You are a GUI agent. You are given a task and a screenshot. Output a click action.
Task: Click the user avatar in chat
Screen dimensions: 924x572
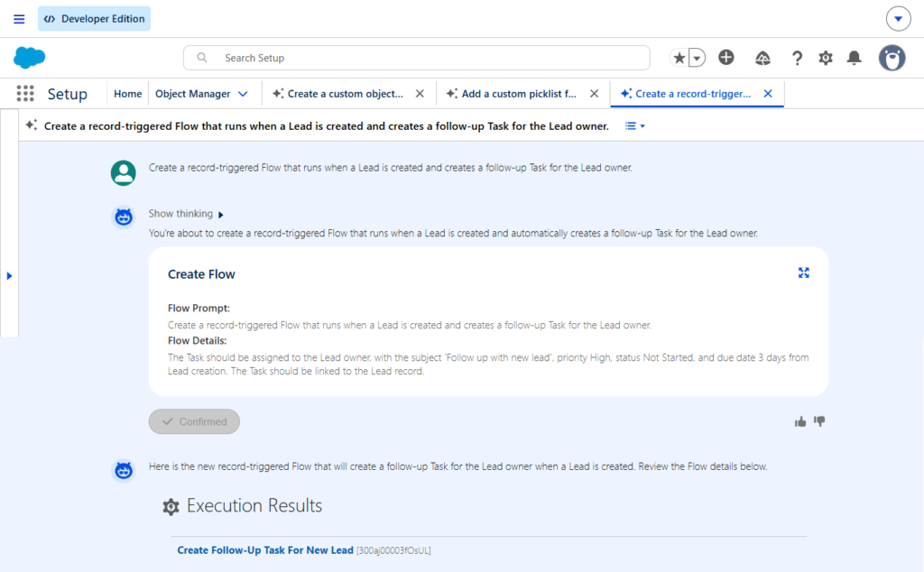click(123, 173)
